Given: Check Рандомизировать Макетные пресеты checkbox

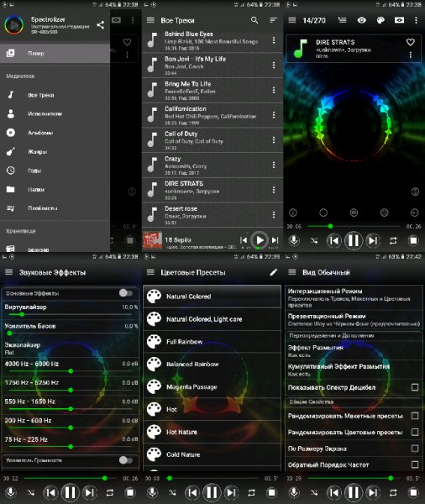Looking at the screenshot, I should [x=415, y=416].
